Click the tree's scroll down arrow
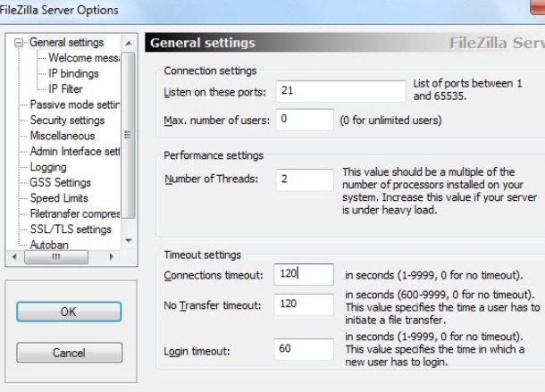545x392 pixels. point(129,240)
